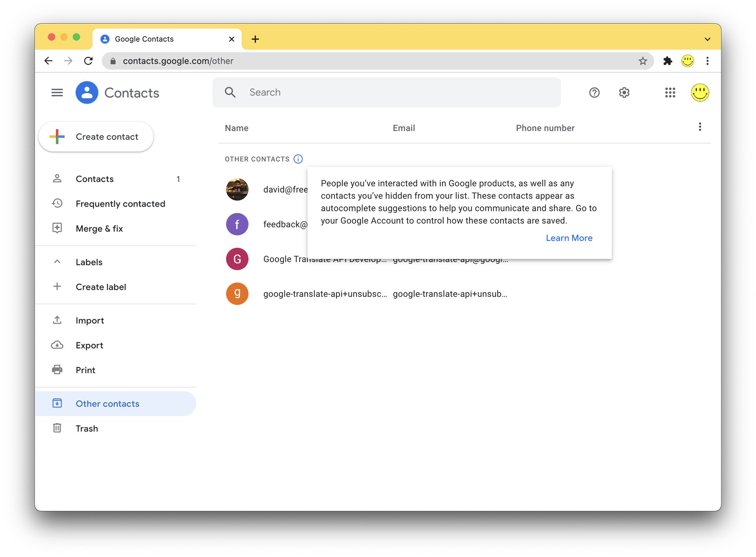Open the browser extensions puzzle icon
This screenshot has width=756, height=557.
tap(667, 61)
